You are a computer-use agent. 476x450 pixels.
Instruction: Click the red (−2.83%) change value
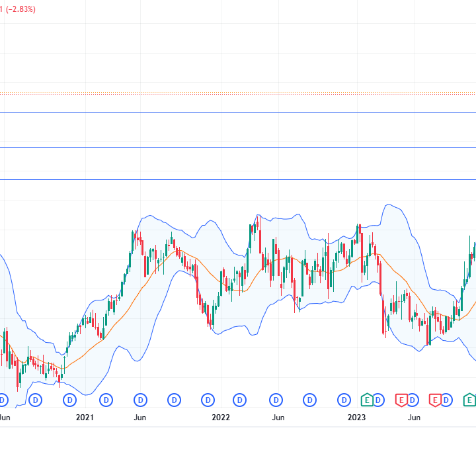[20, 9]
